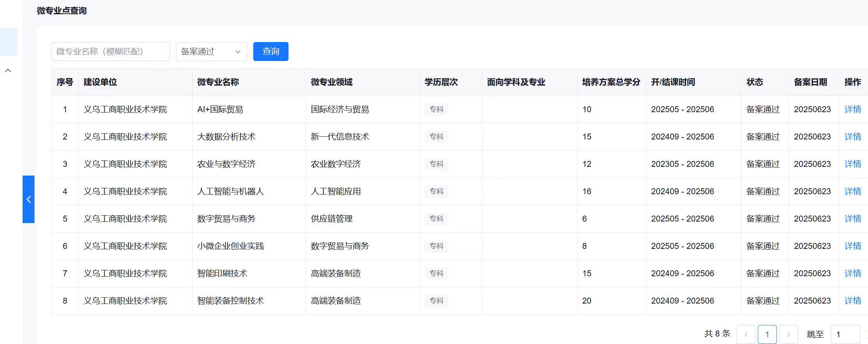
Task: Select page 1 in pagination
Action: pyautogui.click(x=767, y=334)
